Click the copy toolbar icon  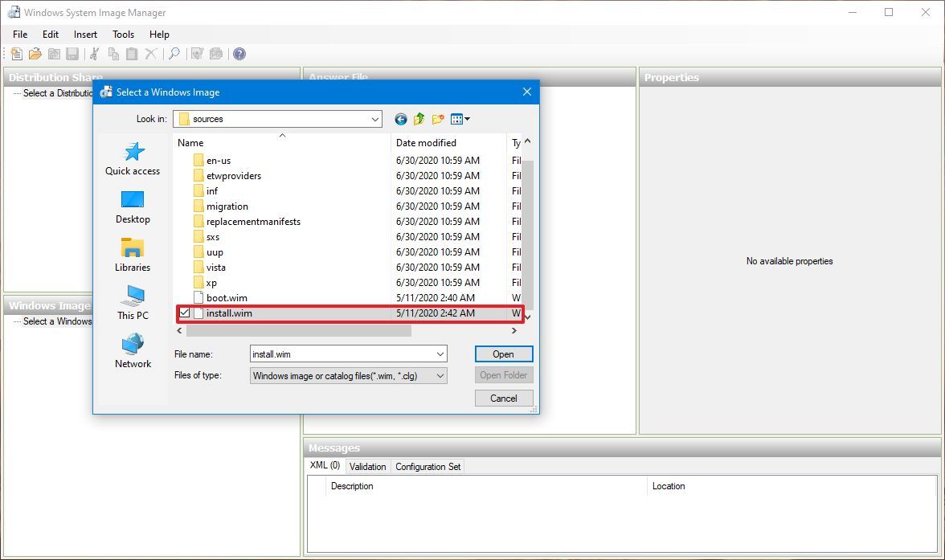[x=113, y=54]
